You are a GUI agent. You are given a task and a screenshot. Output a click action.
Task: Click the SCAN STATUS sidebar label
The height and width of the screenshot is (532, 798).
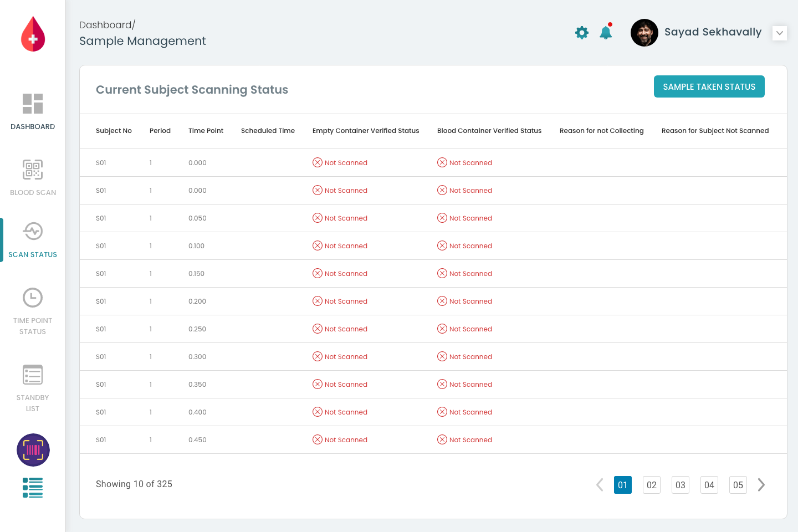coord(33,254)
